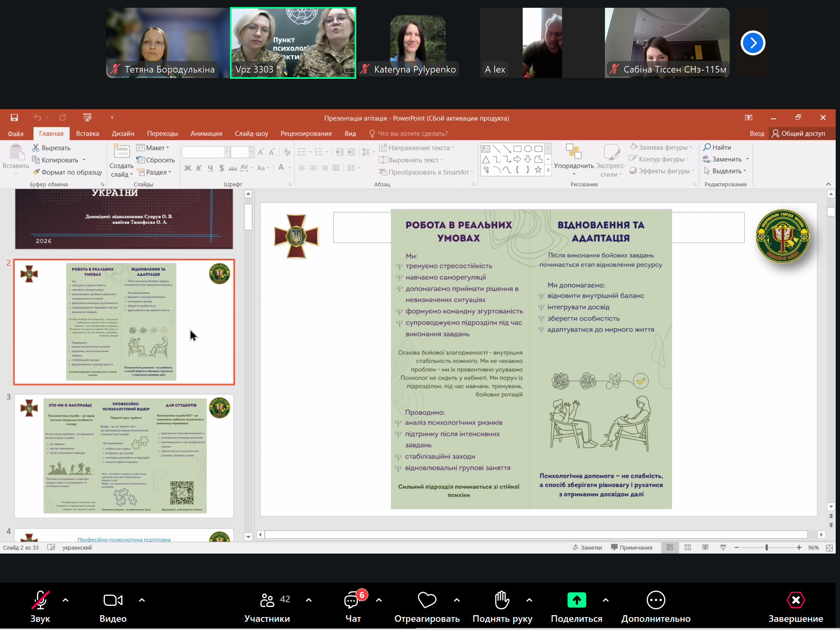
Task: Switch to the Вставка ribbon tab
Action: pyautogui.click(x=87, y=133)
